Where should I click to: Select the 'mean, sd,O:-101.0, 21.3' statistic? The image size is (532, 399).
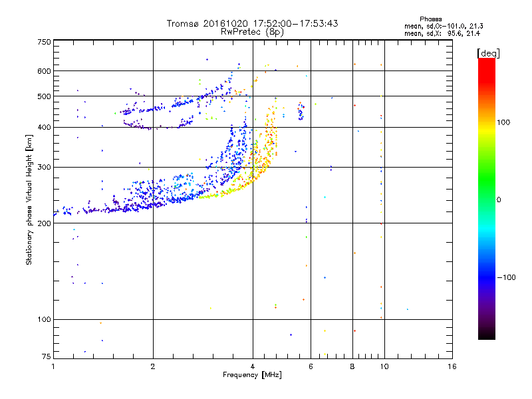click(x=444, y=26)
